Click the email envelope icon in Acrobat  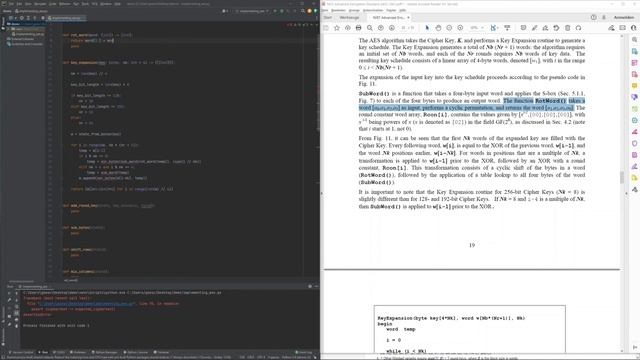pyautogui.click(x=622, y=28)
